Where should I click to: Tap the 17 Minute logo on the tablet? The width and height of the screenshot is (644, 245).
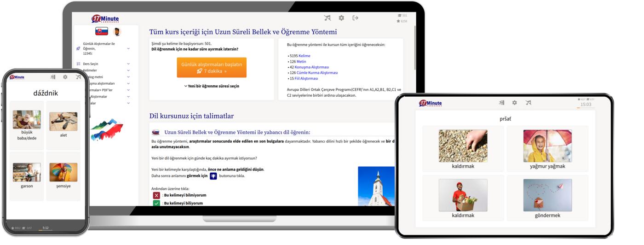click(430, 103)
